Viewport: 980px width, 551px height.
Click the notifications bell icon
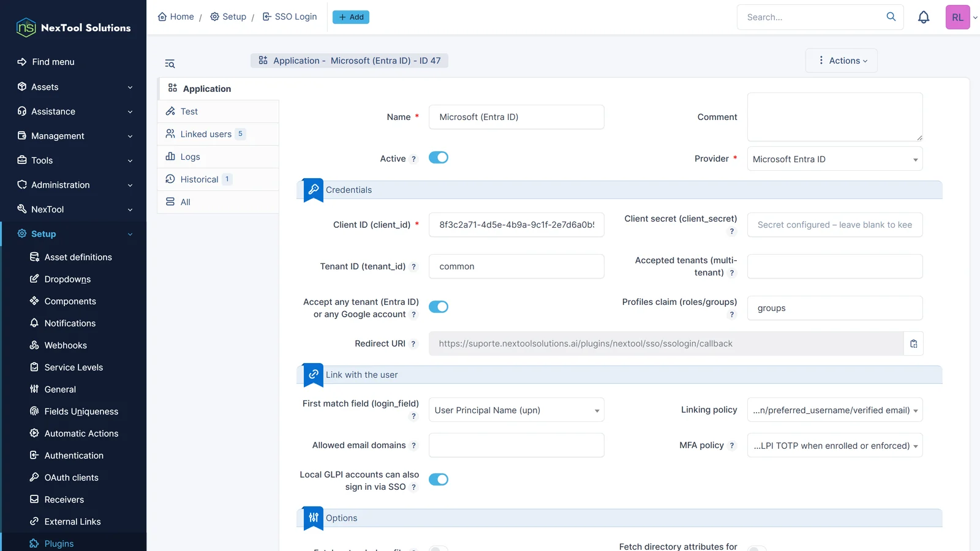click(x=924, y=17)
